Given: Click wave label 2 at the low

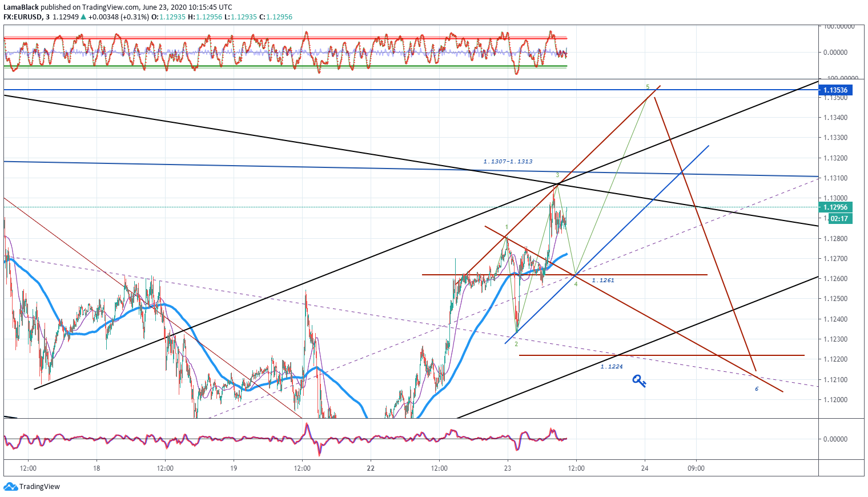Looking at the screenshot, I should click(x=516, y=344).
